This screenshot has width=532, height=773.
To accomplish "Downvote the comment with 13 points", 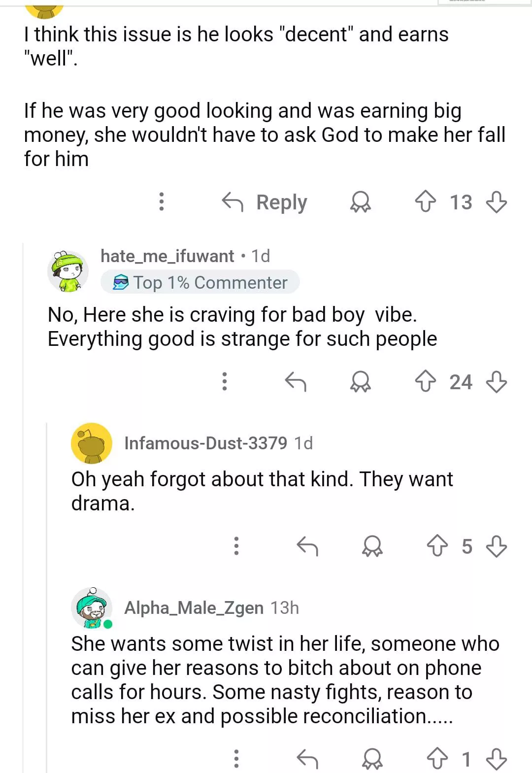I will [496, 202].
